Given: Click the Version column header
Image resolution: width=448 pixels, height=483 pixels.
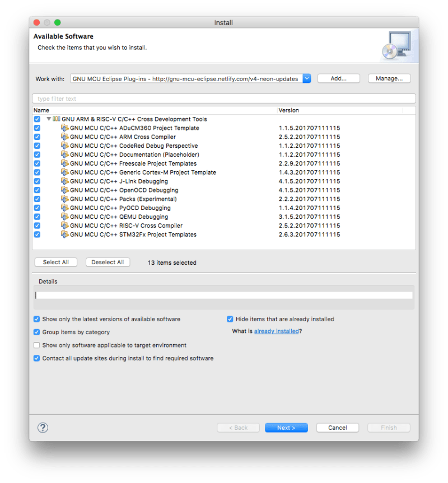Looking at the screenshot, I should [287, 110].
